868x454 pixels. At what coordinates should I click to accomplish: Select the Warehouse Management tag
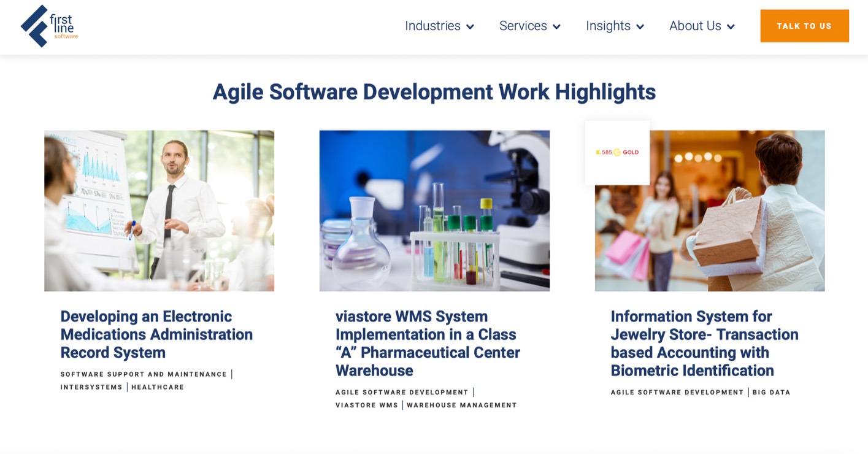tap(462, 405)
